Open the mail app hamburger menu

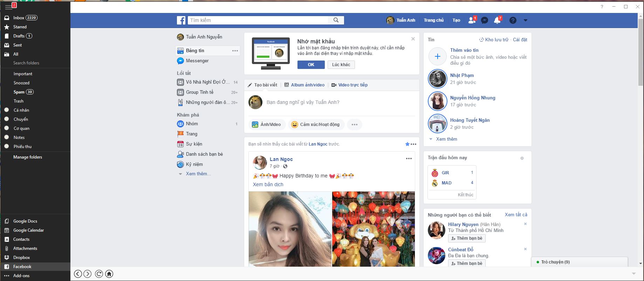(x=8, y=7)
